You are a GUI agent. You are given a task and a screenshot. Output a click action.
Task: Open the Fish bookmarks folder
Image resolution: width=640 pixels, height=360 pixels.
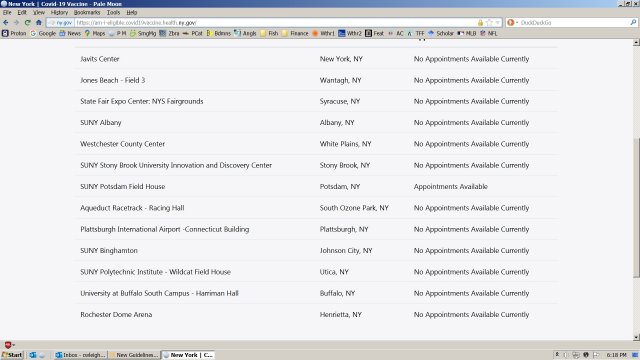tap(269, 33)
